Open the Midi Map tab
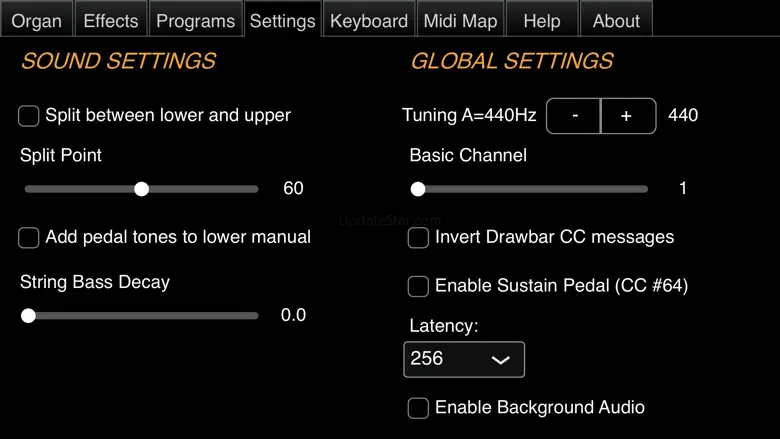Viewport: 780px width, 439px height. [460, 20]
